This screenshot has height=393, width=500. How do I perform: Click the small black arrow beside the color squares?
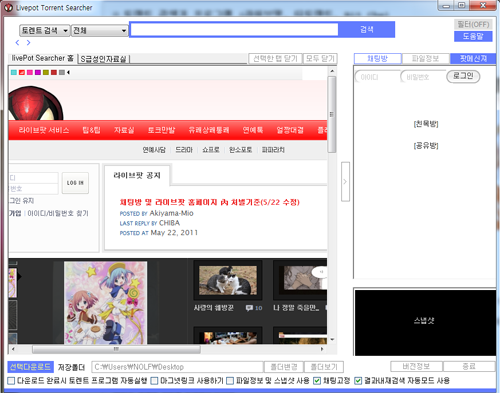point(68,72)
